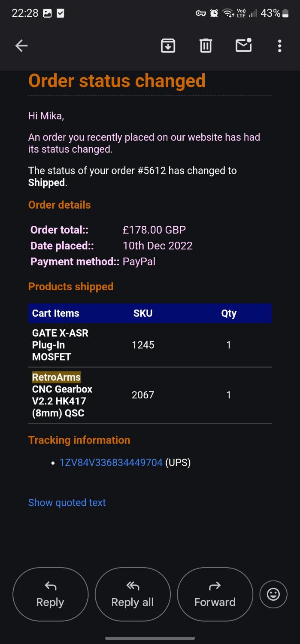Image resolution: width=300 pixels, height=644 pixels.
Task: Tap highlighted RetroArms search term
Action: 56,377
